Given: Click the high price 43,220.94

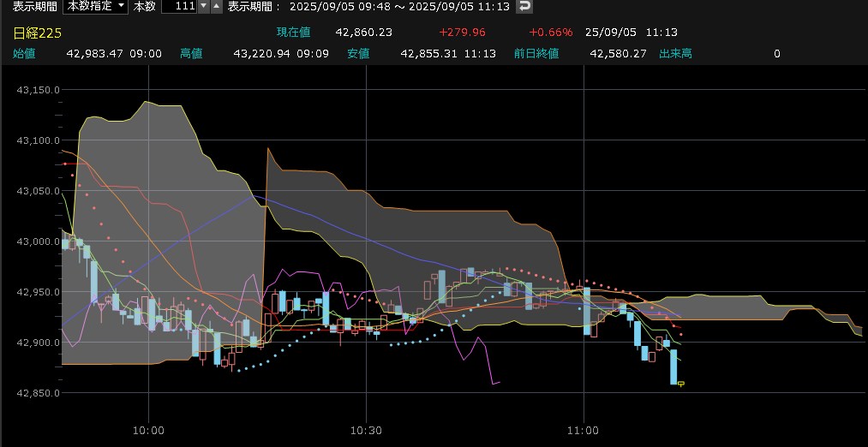Looking at the screenshot, I should click(262, 54).
